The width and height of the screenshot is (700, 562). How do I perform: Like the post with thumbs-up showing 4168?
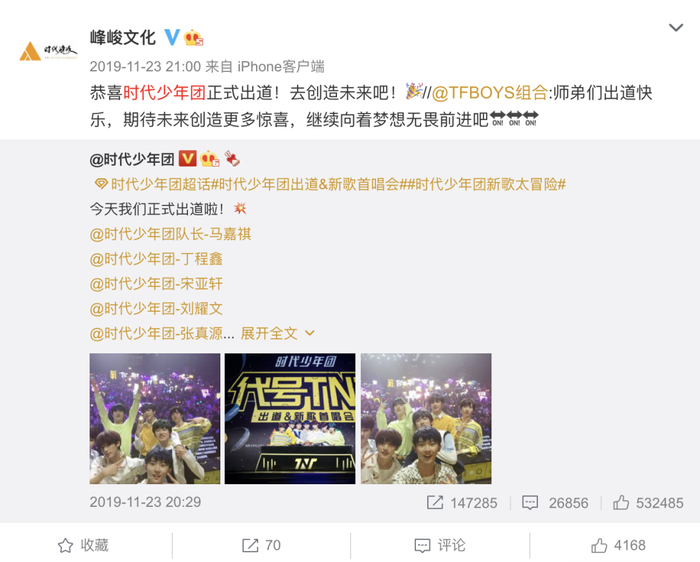point(599,545)
